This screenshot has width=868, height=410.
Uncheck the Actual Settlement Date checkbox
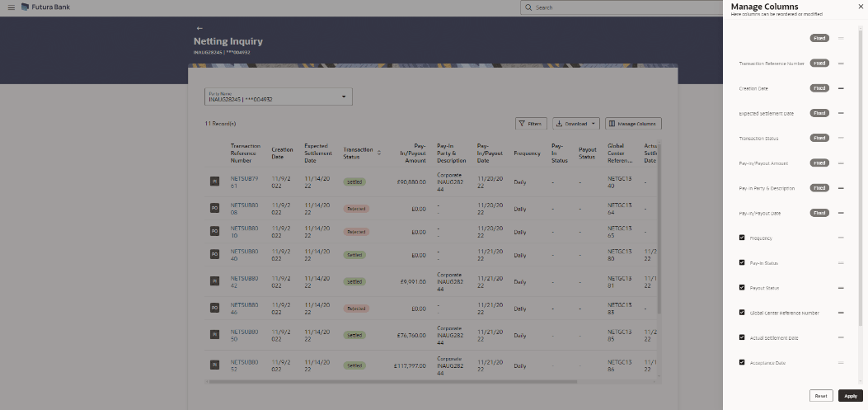point(742,337)
